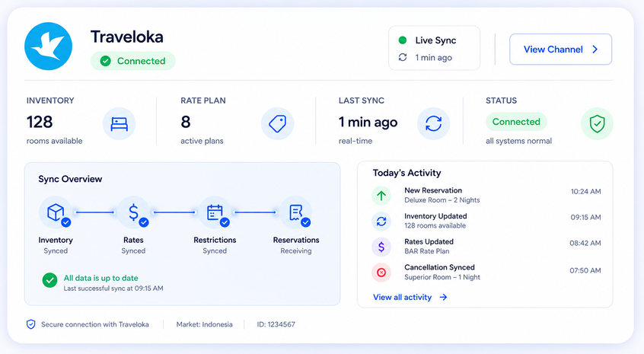This screenshot has height=354, width=644.
Task: Click the Cancellation Synced red icon
Action: tap(381, 273)
